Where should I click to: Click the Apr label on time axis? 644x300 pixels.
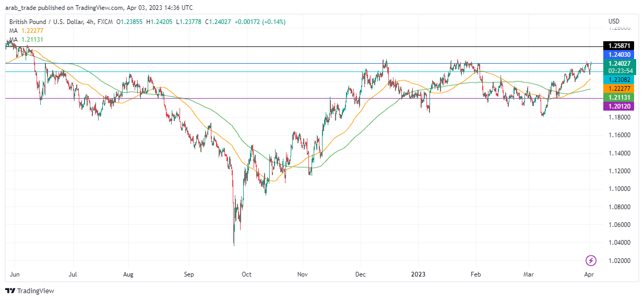pos(589,273)
